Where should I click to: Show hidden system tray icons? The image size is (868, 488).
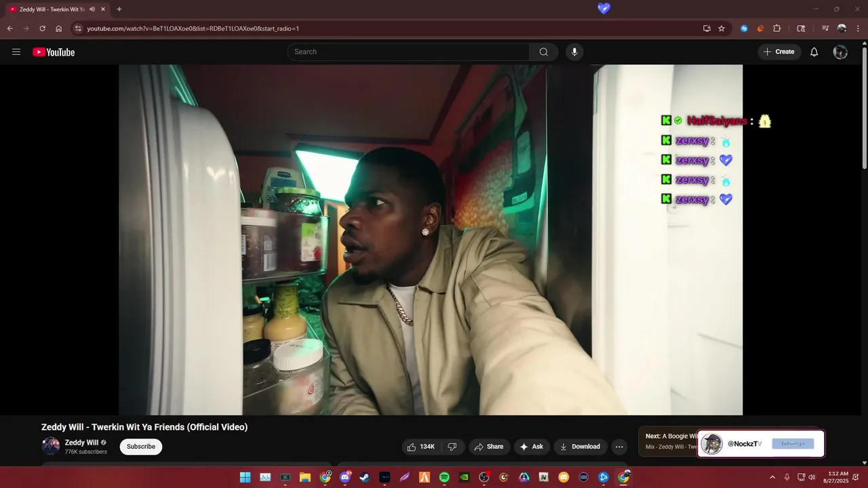[772, 477]
